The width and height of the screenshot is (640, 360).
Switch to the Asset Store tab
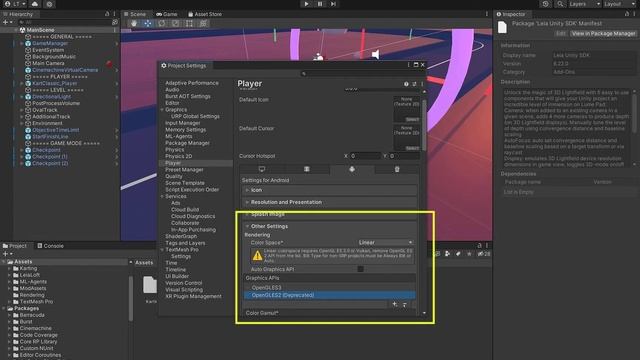coord(204,14)
